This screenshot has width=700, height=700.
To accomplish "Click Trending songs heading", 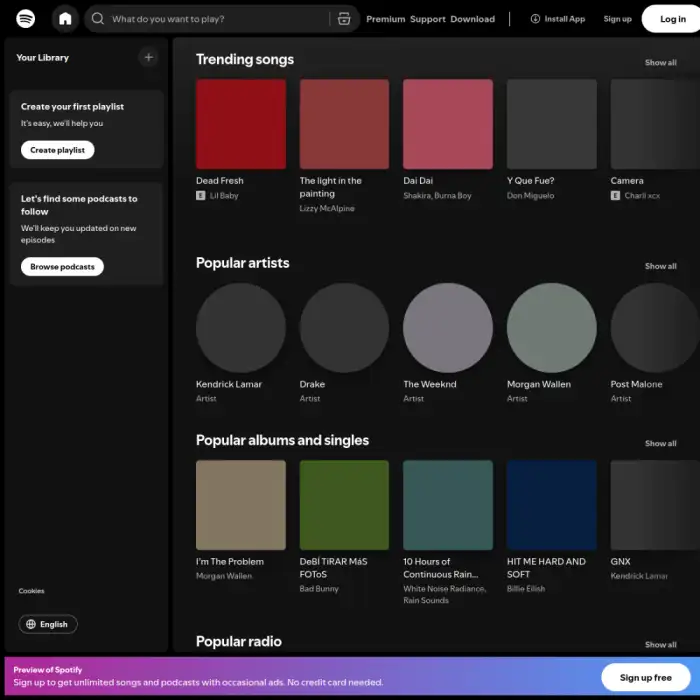I will [x=245, y=59].
